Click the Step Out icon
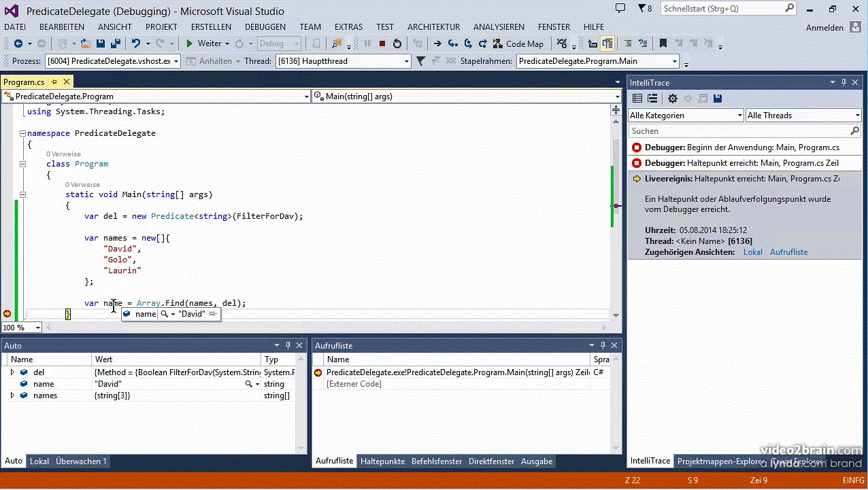 pyautogui.click(x=482, y=43)
